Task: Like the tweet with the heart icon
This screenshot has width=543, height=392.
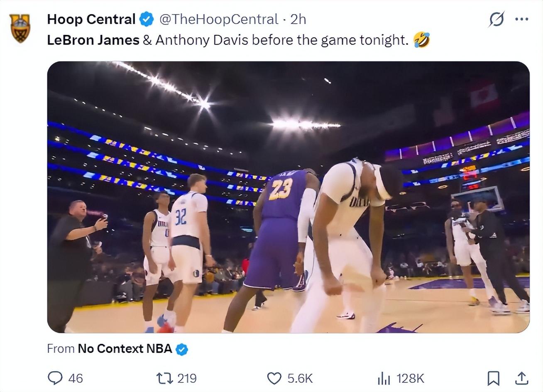Action: tap(274, 378)
